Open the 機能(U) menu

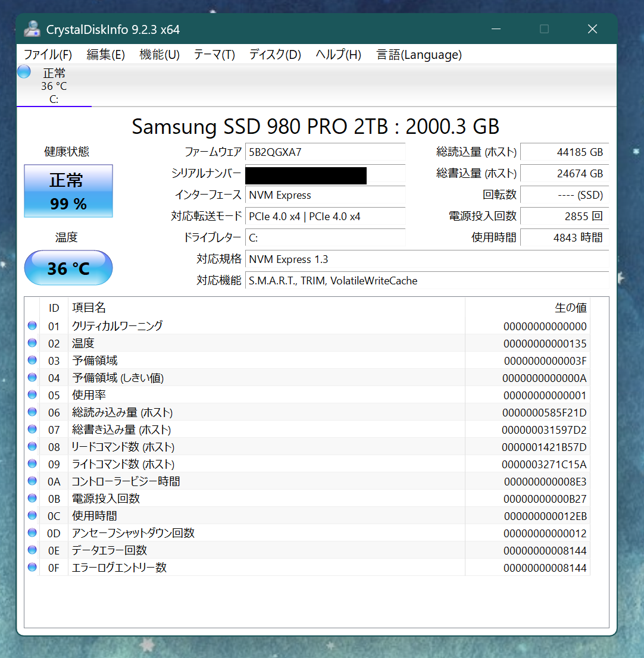(x=160, y=55)
